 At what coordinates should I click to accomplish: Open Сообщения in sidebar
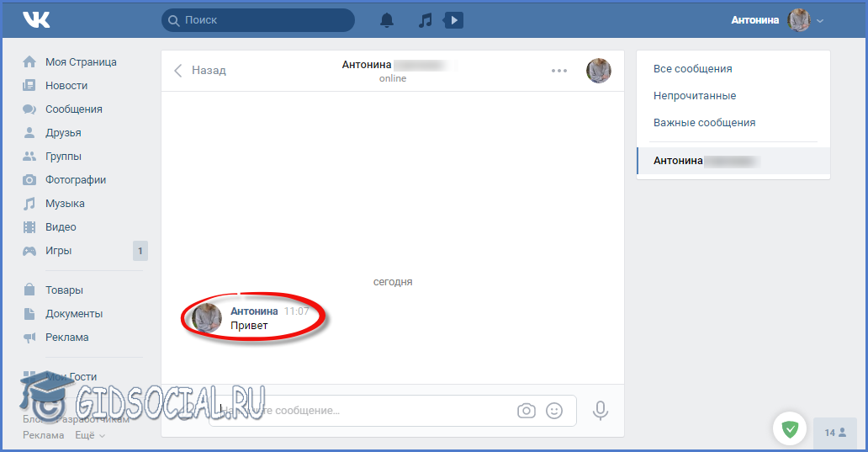click(74, 109)
